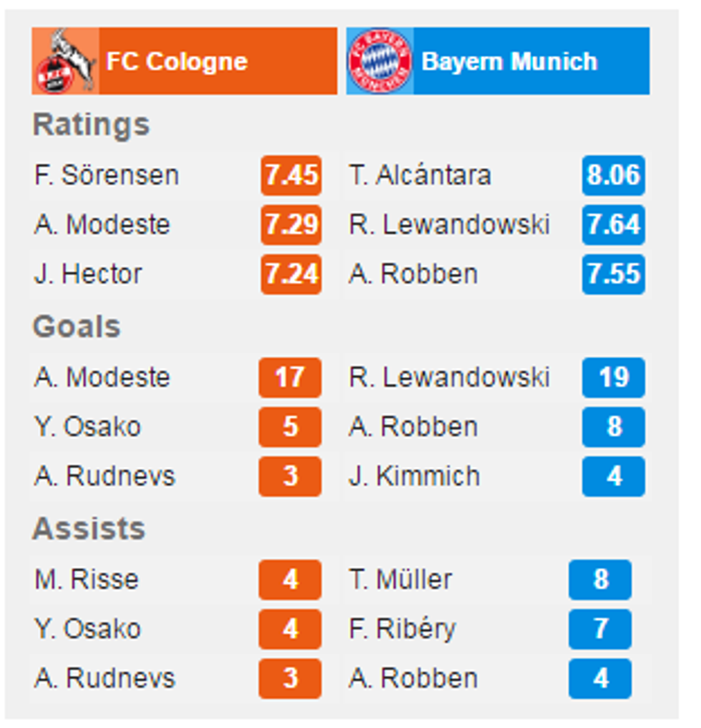Click the Bayern Munich club crest icon
This screenshot has width=701, height=728.
click(378, 61)
